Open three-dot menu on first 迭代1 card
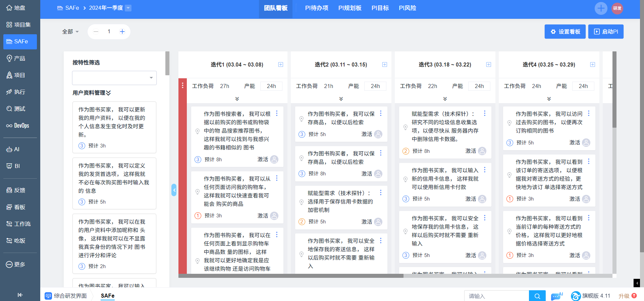This screenshot has height=301, width=644. 277,113
